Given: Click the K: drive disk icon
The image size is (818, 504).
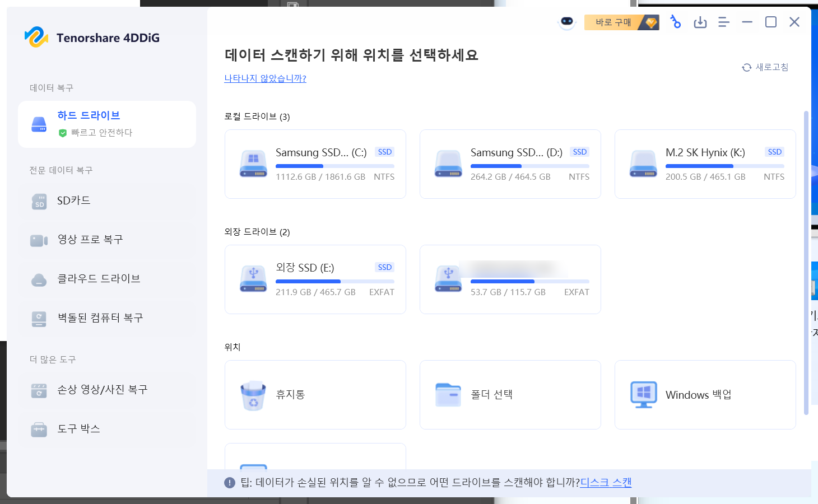Looking at the screenshot, I should coord(643,164).
